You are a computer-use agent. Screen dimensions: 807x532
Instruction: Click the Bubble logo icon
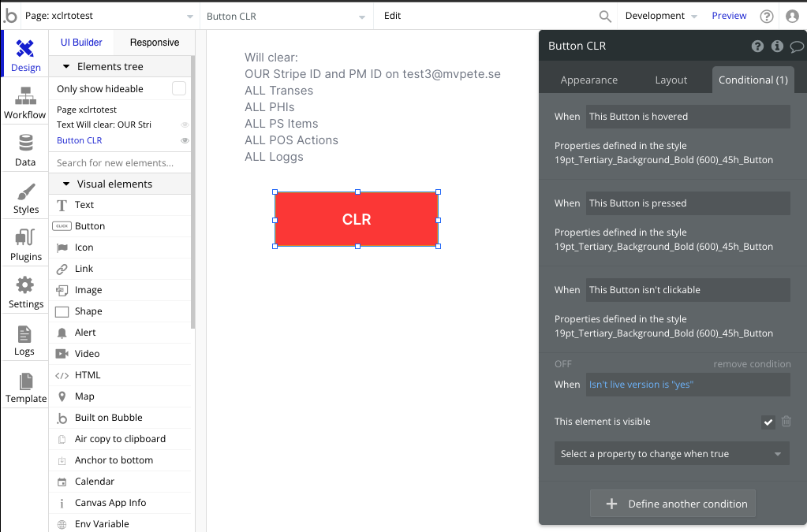click(x=9, y=16)
